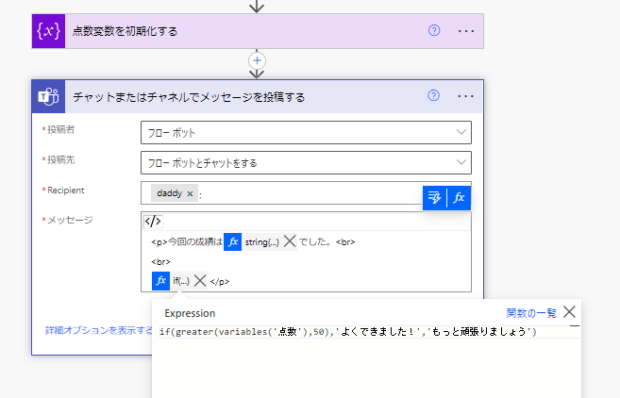This screenshot has width=620, height=398.
Task: Open the 関数の一覧 link
Action: tap(531, 313)
